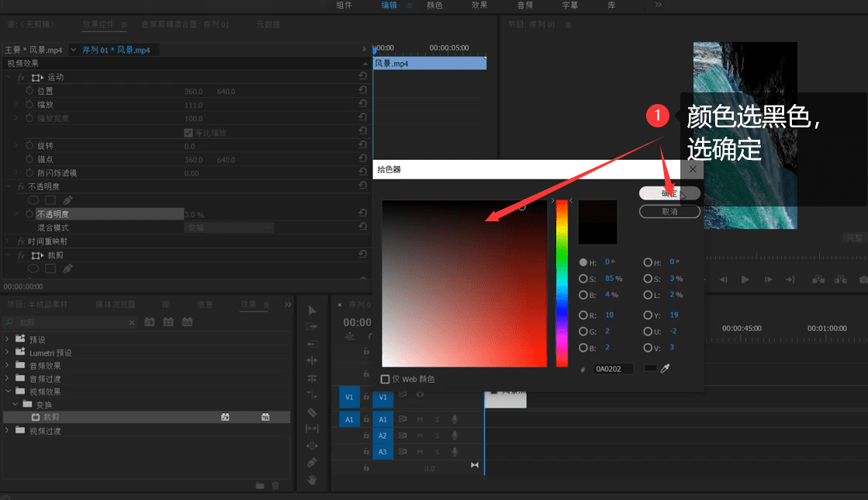Click the small color swatch beside the eyedropper
The width and height of the screenshot is (868, 500).
tap(651, 368)
